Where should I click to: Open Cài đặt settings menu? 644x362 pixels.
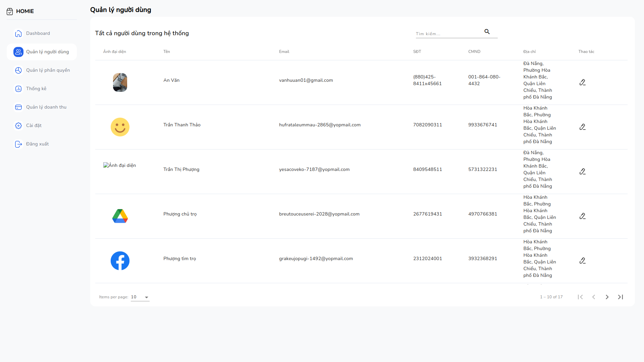pos(34,126)
